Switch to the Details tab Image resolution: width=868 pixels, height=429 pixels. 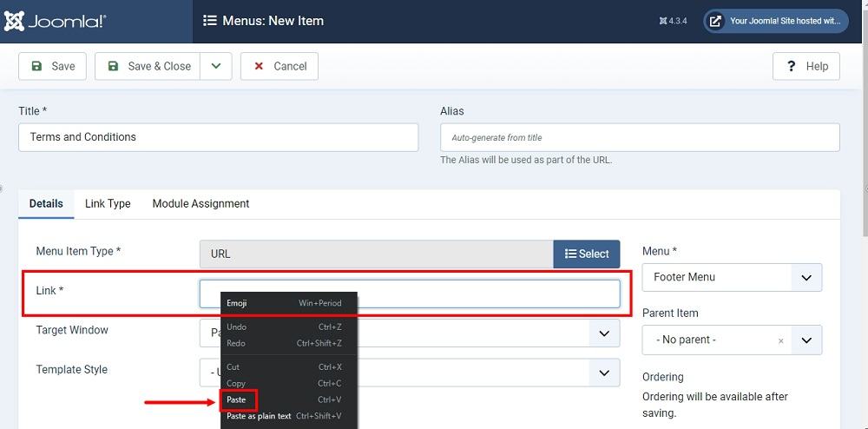click(46, 204)
